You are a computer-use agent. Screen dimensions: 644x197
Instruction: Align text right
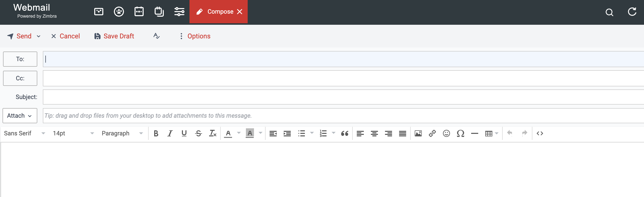(389, 133)
